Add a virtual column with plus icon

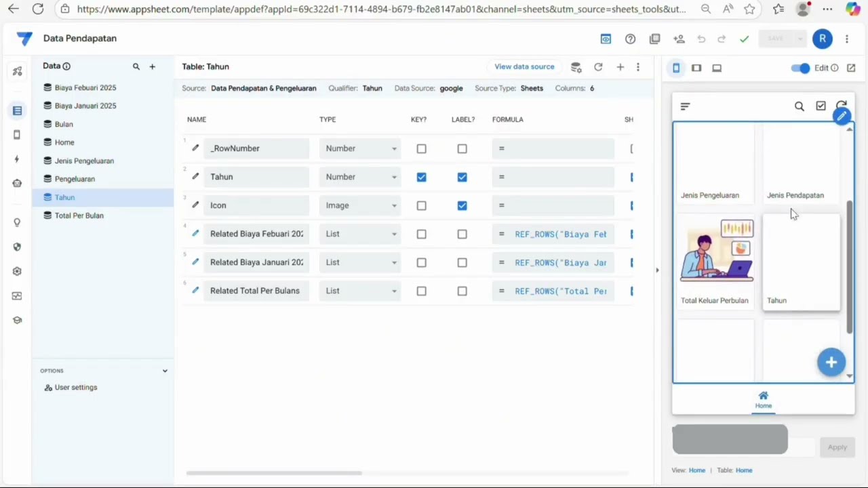pos(620,67)
